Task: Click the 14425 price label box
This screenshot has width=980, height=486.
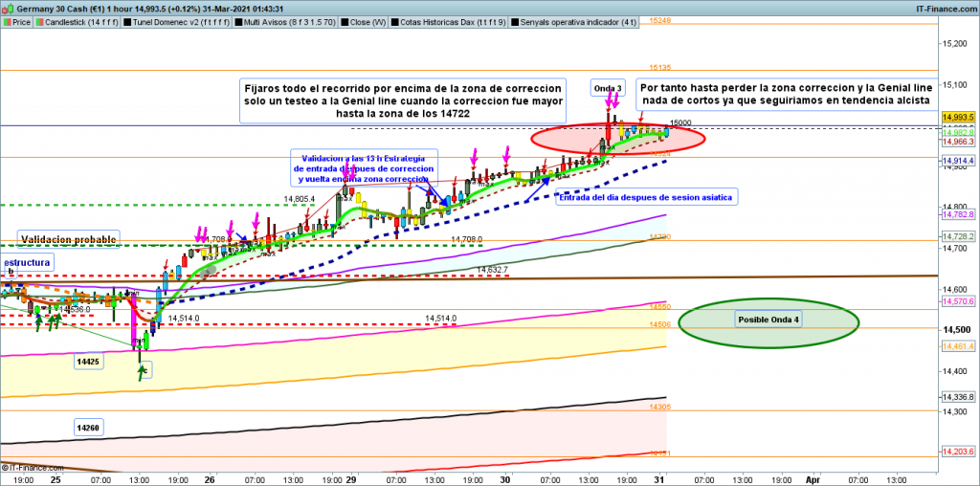Action: [x=88, y=362]
